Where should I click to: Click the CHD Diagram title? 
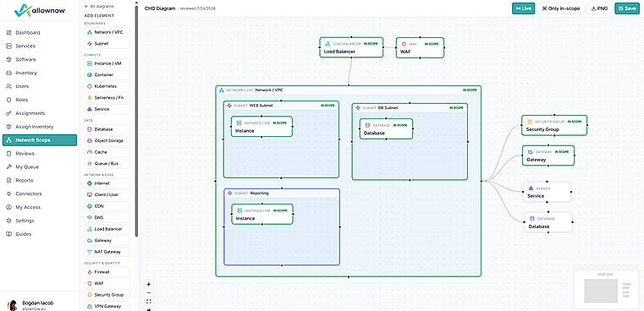(x=160, y=8)
